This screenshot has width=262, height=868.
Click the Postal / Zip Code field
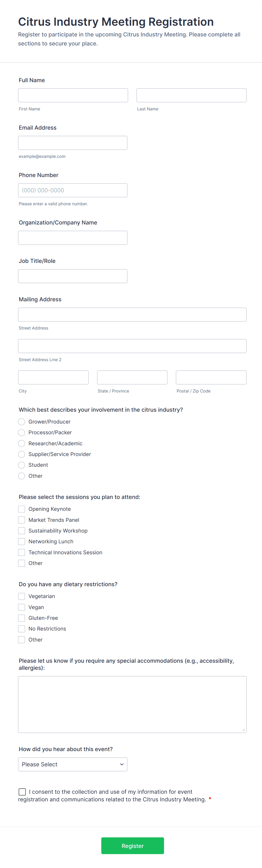click(211, 378)
